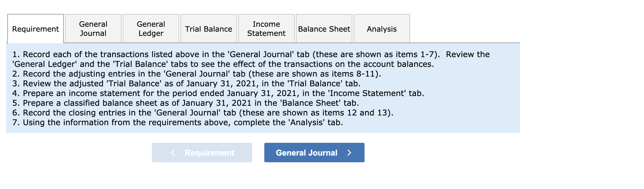
Task: Open the journal entries via General Journal tab
Action: pyautogui.click(x=93, y=28)
